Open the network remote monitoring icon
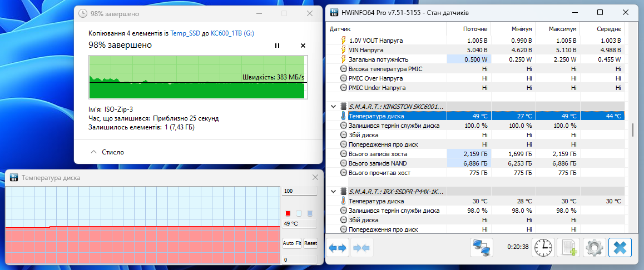The image size is (644, 270). (x=482, y=248)
